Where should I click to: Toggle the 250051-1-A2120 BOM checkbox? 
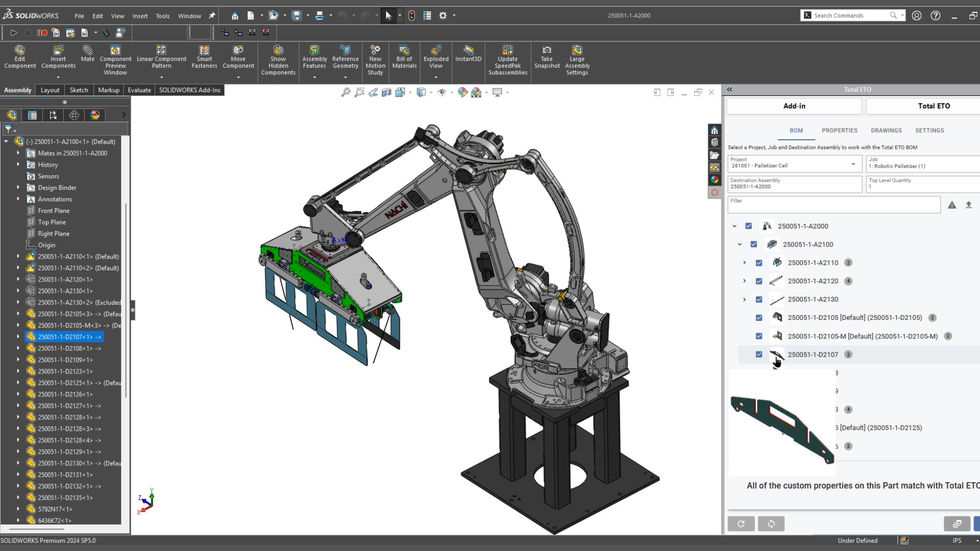tap(759, 281)
